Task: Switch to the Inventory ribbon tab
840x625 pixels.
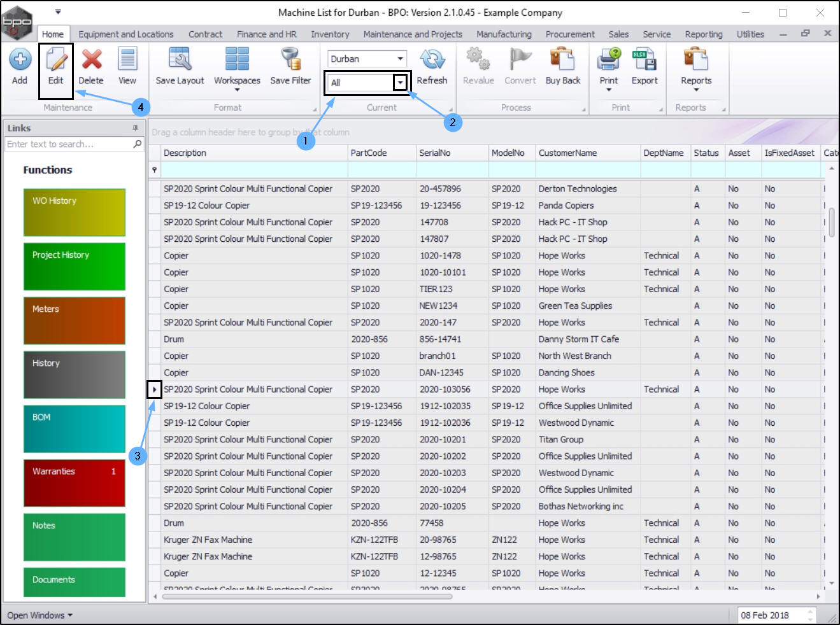Action: [330, 34]
